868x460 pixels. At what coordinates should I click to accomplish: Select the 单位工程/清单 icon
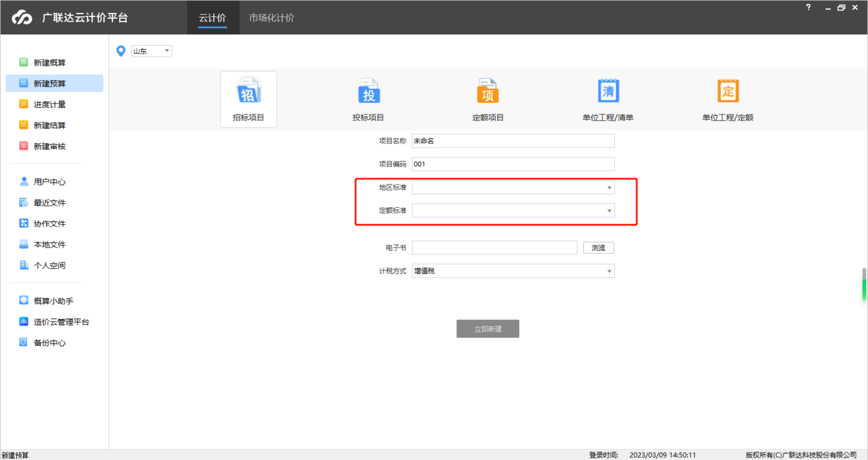pos(608,90)
